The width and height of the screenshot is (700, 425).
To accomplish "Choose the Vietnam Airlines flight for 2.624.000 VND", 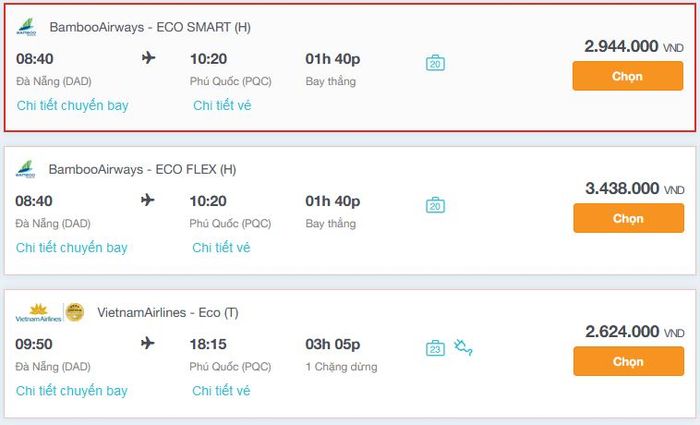I will [627, 361].
